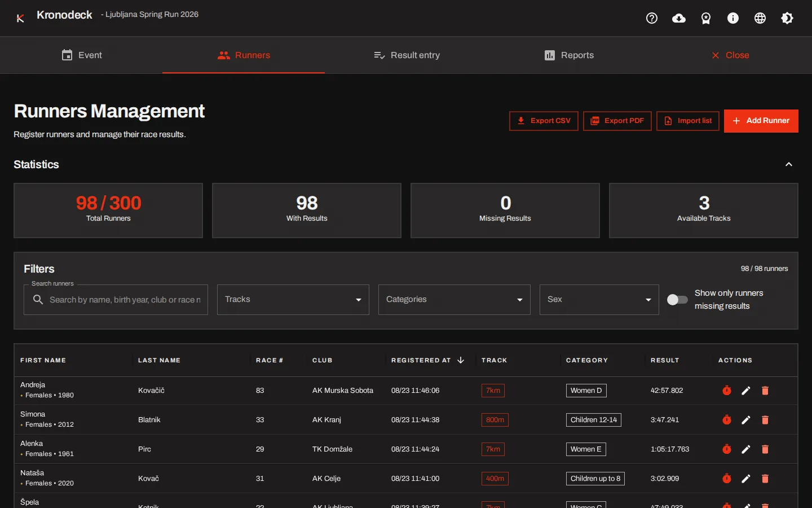Viewport: 812px width, 508px height.
Task: Click the Women D category chip
Action: point(586,391)
